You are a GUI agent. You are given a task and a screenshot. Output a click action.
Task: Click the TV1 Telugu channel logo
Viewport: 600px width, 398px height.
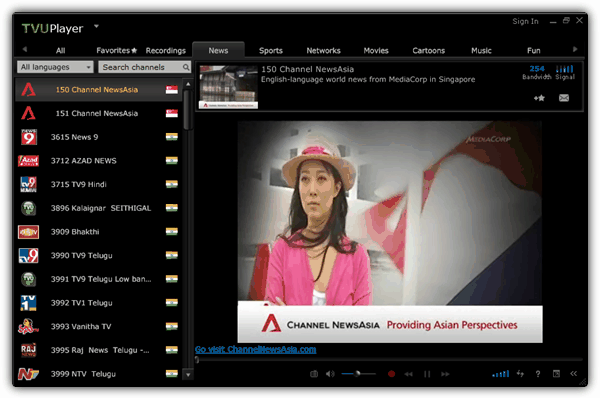28,303
